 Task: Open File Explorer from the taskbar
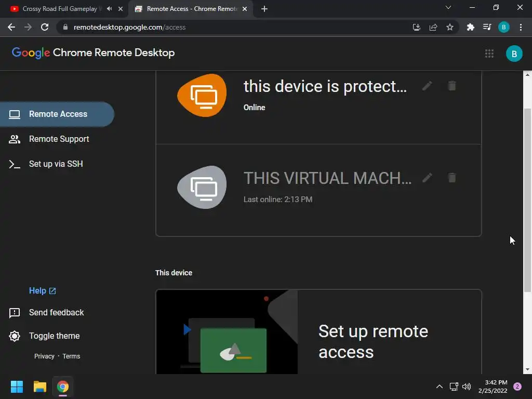tap(39, 387)
